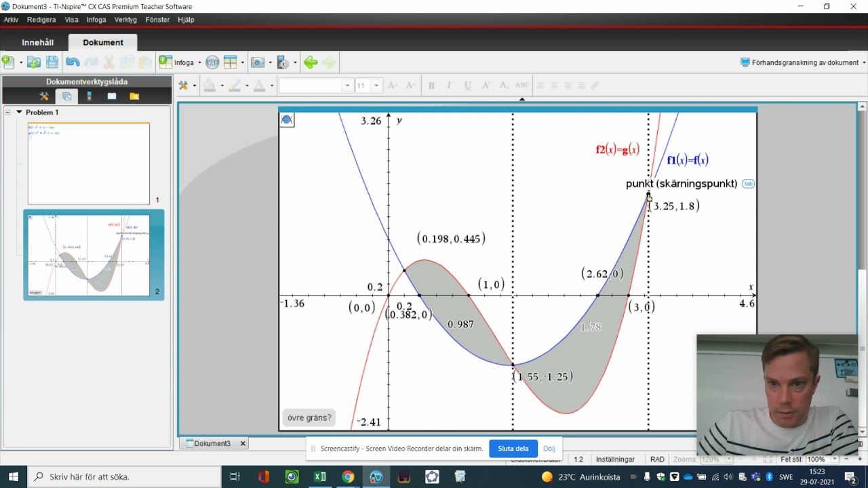Screen dimensions: 868x488
Task: Open the Redigera menu
Action: pos(41,20)
